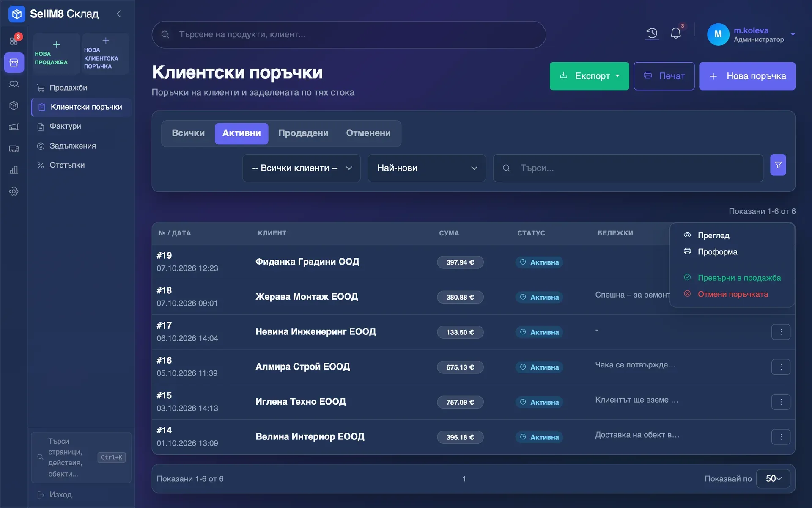Select the store sales sidebar icon

pyautogui.click(x=14, y=63)
